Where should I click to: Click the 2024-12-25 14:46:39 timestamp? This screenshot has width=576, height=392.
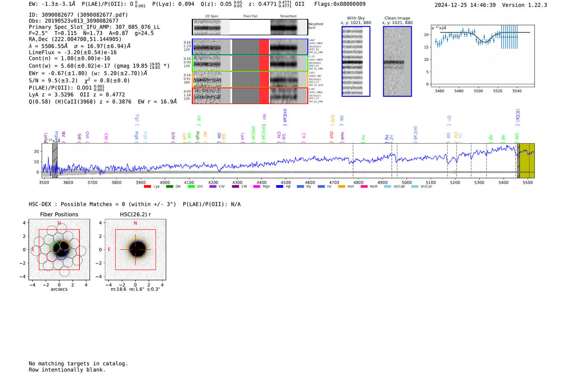(465, 5)
